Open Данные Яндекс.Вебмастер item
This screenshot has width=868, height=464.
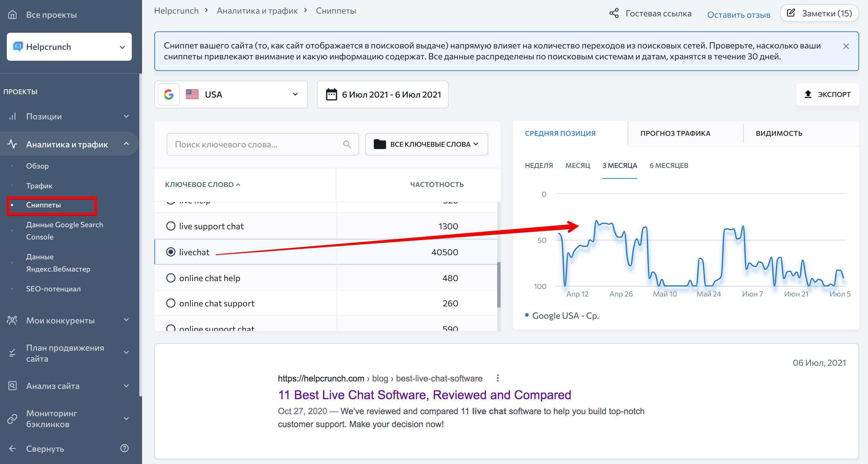point(58,263)
